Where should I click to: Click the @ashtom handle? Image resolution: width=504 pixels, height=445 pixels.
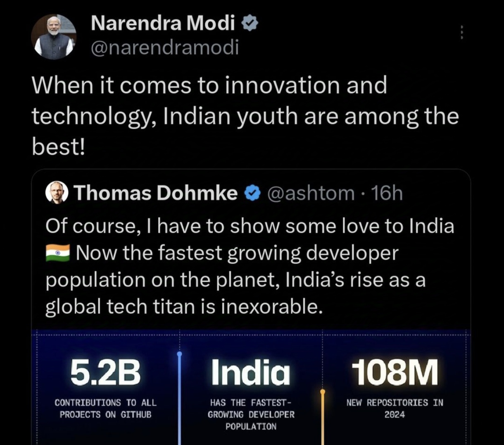pos(311,193)
